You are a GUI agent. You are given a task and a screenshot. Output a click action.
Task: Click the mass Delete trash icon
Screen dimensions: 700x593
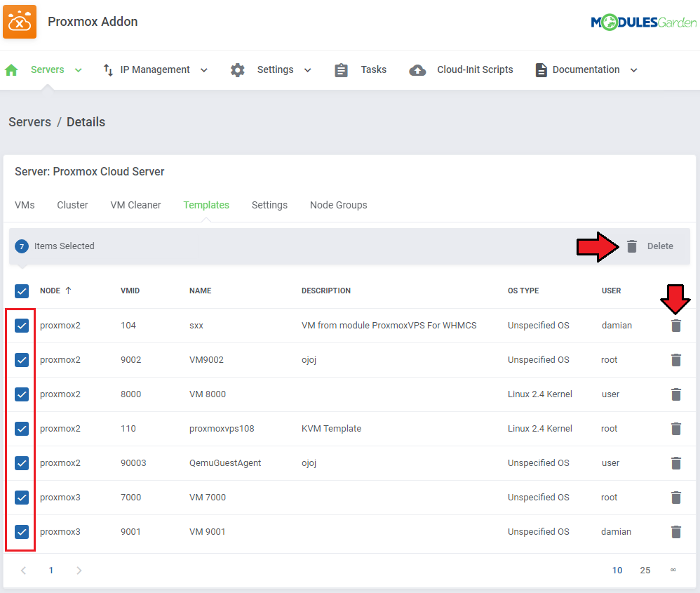click(632, 246)
